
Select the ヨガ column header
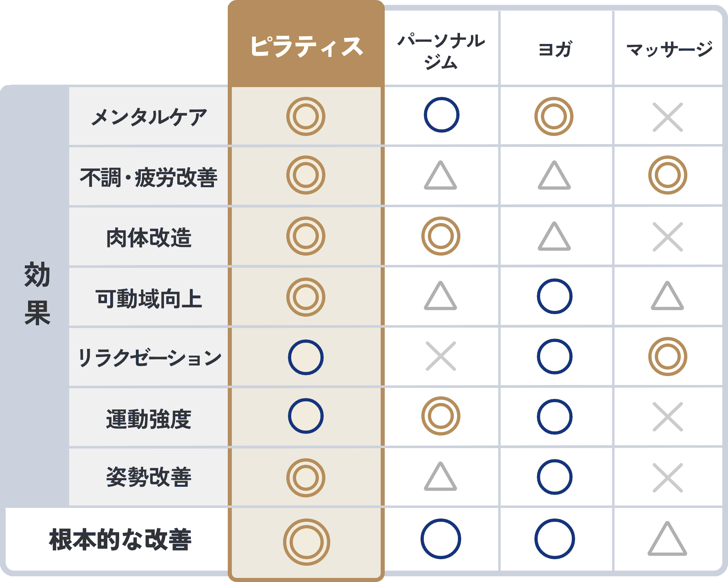pyautogui.click(x=555, y=49)
